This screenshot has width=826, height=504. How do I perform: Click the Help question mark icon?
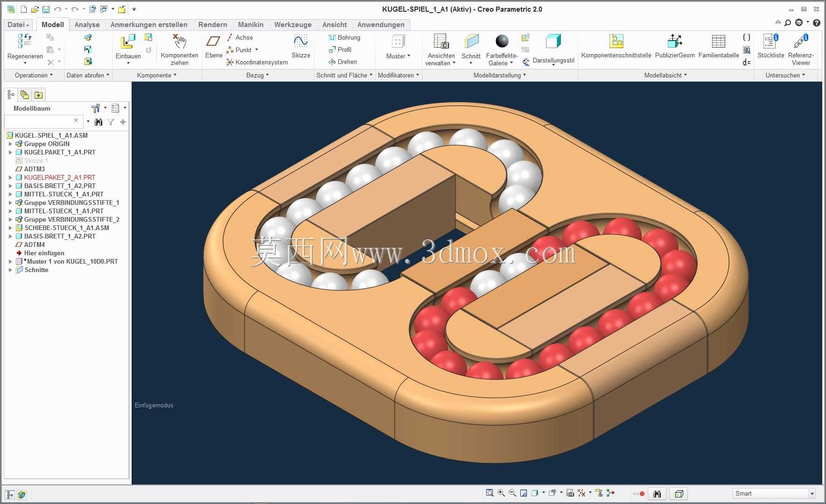point(816,22)
